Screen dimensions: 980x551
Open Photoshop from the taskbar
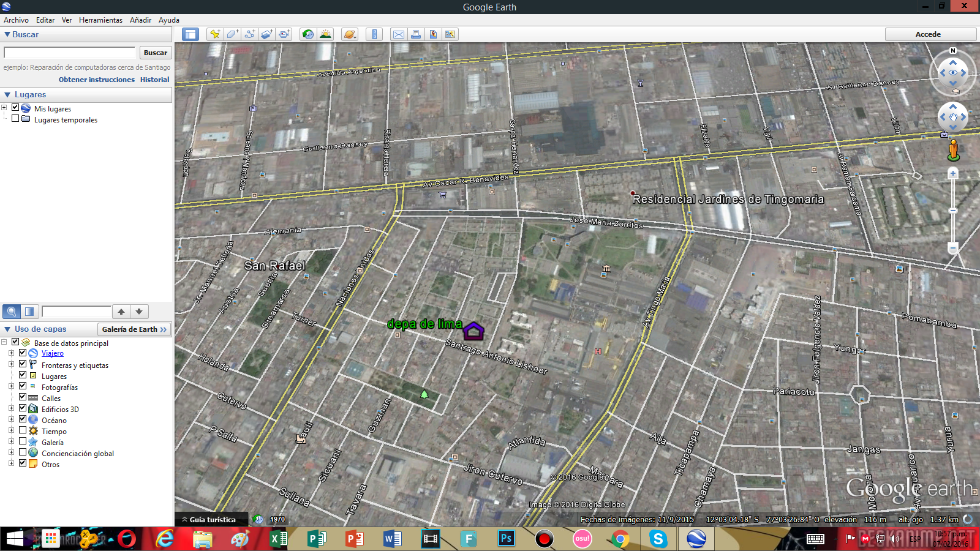point(506,539)
